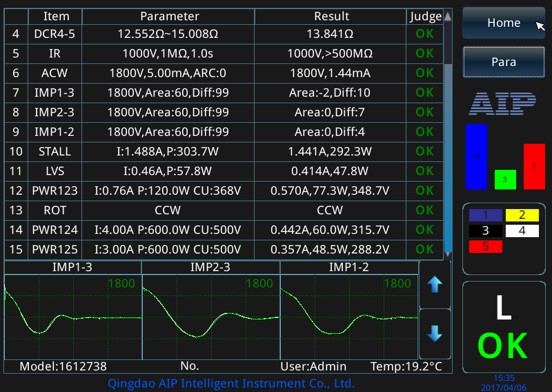
Task: Select the ACW test row
Action: point(224,73)
